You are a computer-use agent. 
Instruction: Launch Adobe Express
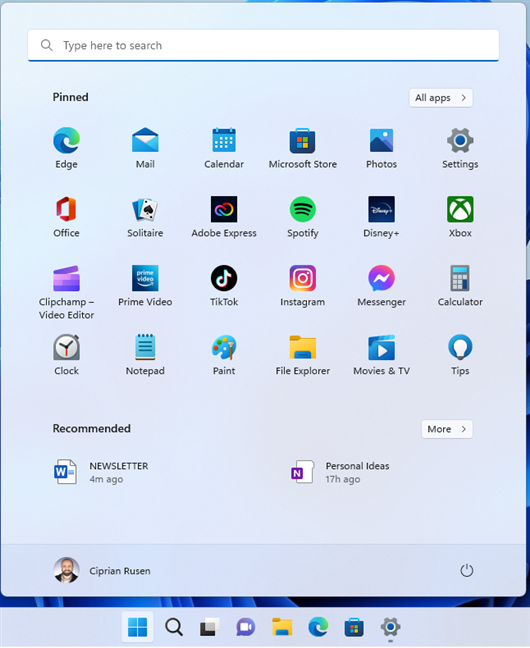click(x=224, y=217)
